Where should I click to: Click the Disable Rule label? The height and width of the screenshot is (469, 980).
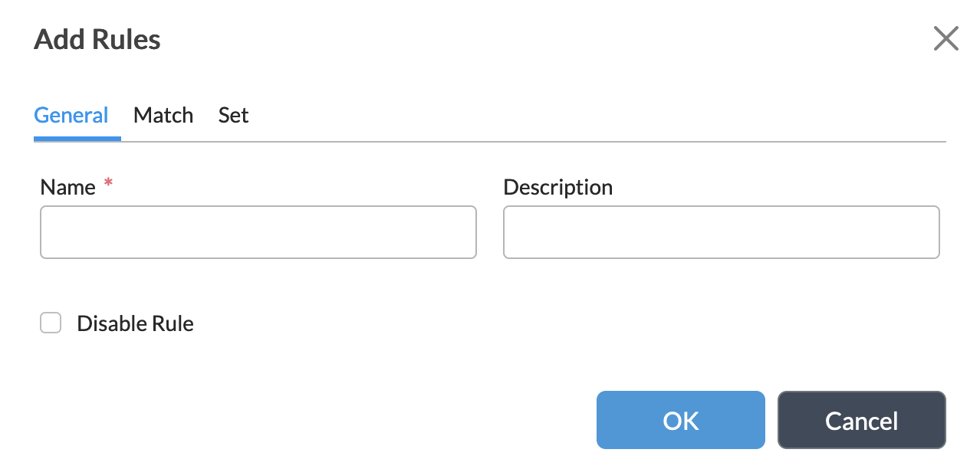point(135,323)
